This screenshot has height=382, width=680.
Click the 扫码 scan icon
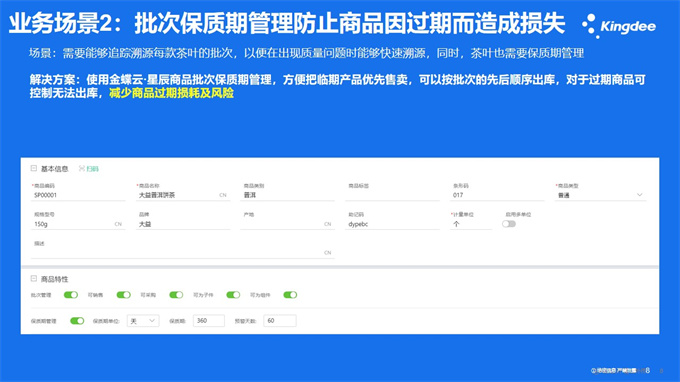[x=82, y=169]
